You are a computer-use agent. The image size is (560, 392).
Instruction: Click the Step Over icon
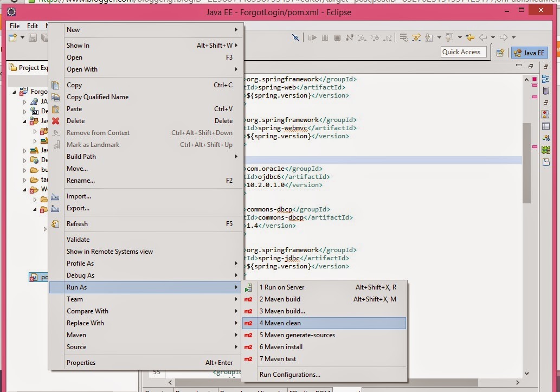point(376,37)
